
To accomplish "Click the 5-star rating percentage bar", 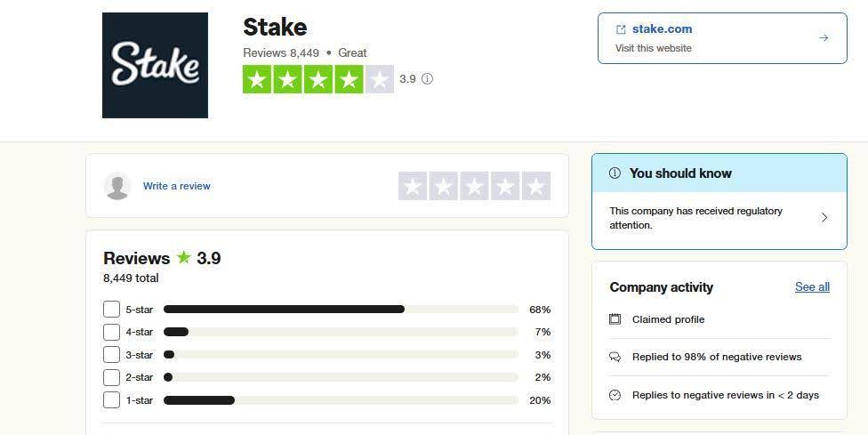I will point(341,310).
